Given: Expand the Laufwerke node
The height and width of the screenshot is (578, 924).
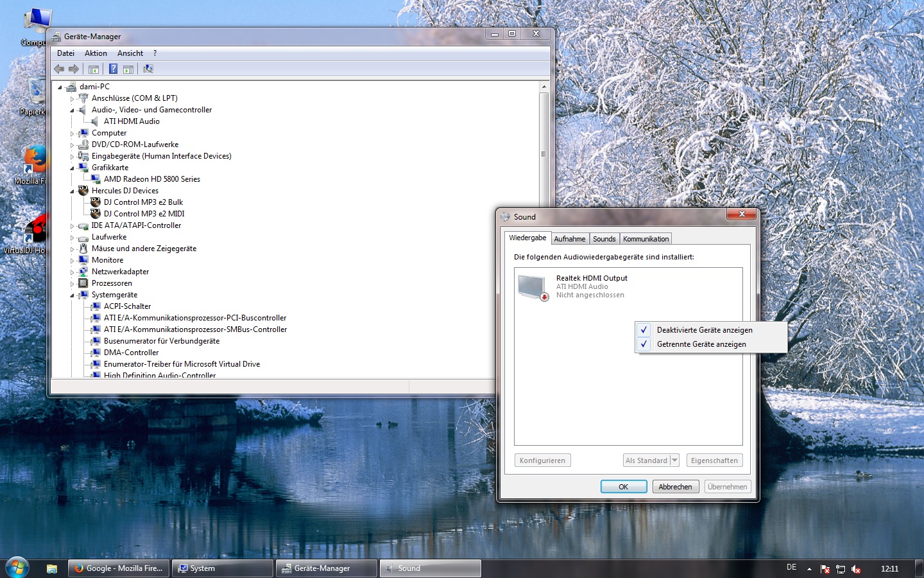Looking at the screenshot, I should point(72,238).
